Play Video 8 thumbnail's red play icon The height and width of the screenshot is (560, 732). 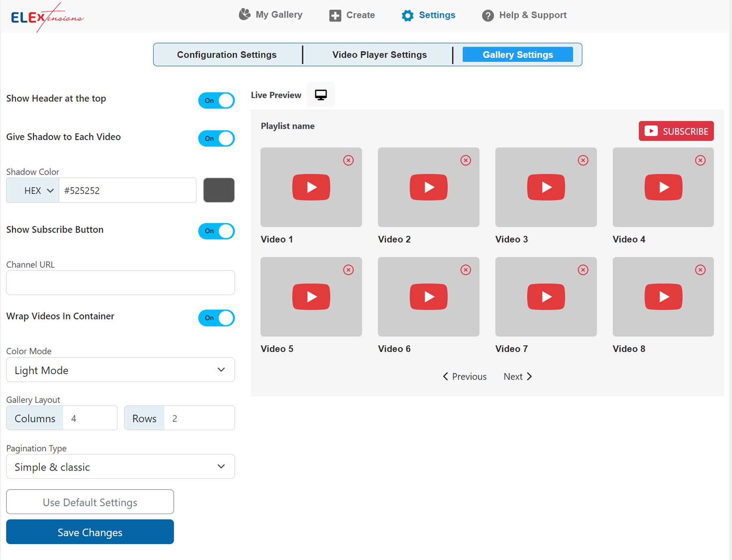[663, 296]
